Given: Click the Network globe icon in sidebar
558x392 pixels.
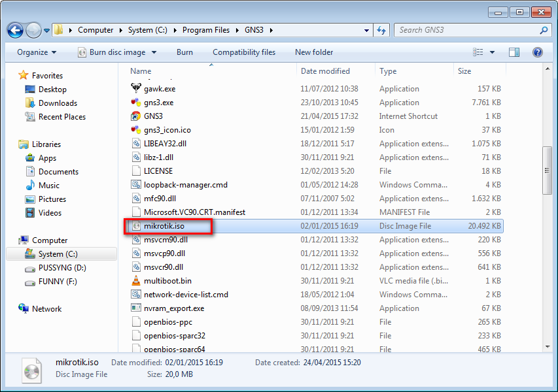Looking at the screenshot, I should pyautogui.click(x=24, y=308).
